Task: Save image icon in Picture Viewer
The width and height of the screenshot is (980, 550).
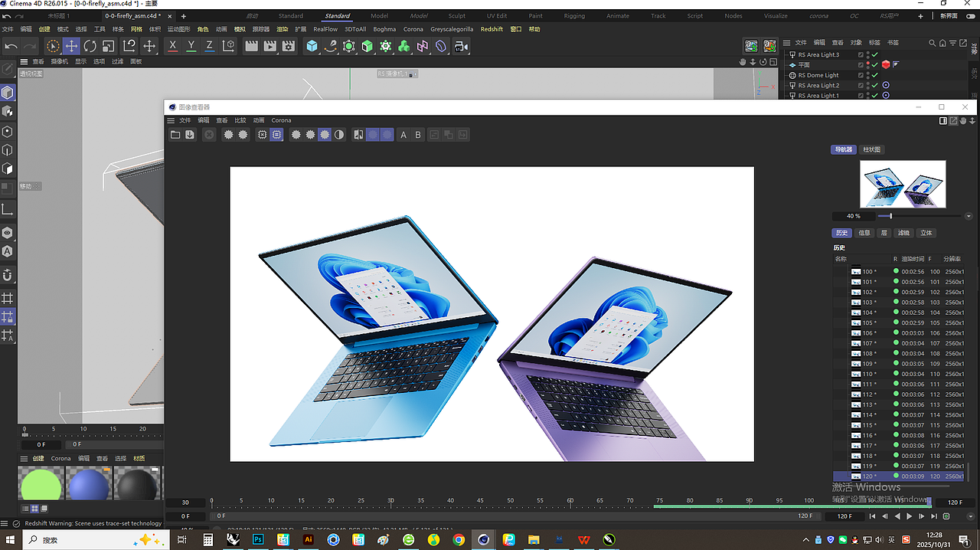Action: coord(190,135)
